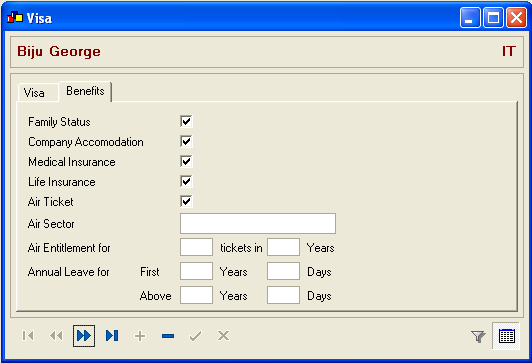Uncheck the Family Status checkbox
The width and height of the screenshot is (532, 363).
click(x=186, y=121)
